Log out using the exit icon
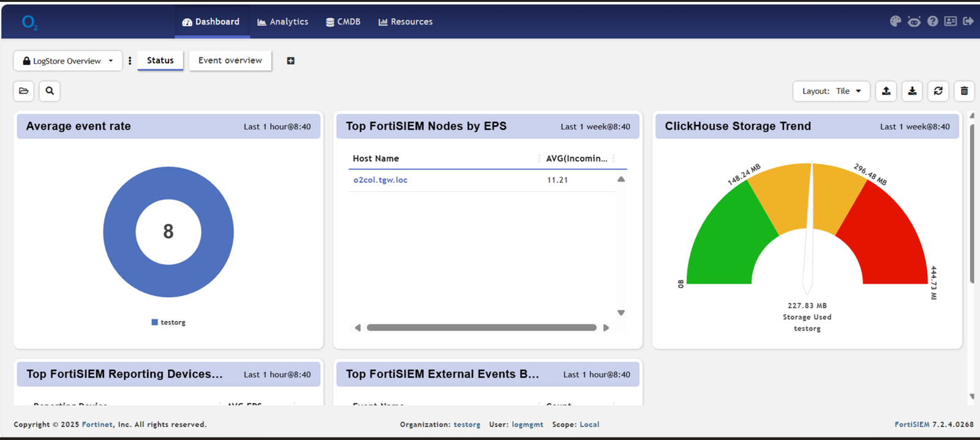The height and width of the screenshot is (440, 980). click(x=968, y=21)
